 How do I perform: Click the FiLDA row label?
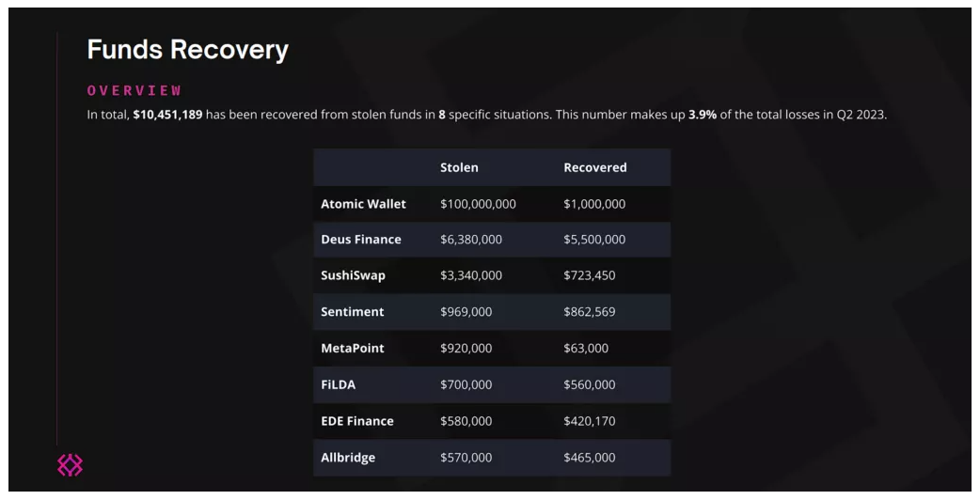pos(339,384)
